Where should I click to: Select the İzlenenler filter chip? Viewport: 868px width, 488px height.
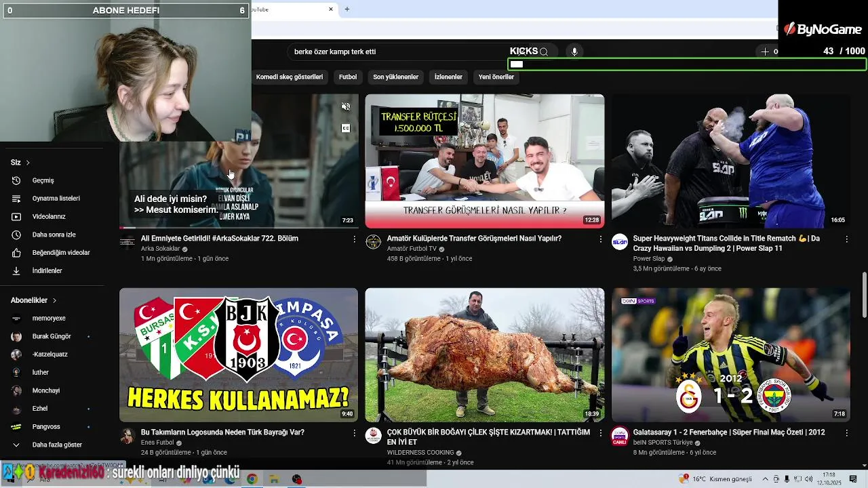click(448, 77)
